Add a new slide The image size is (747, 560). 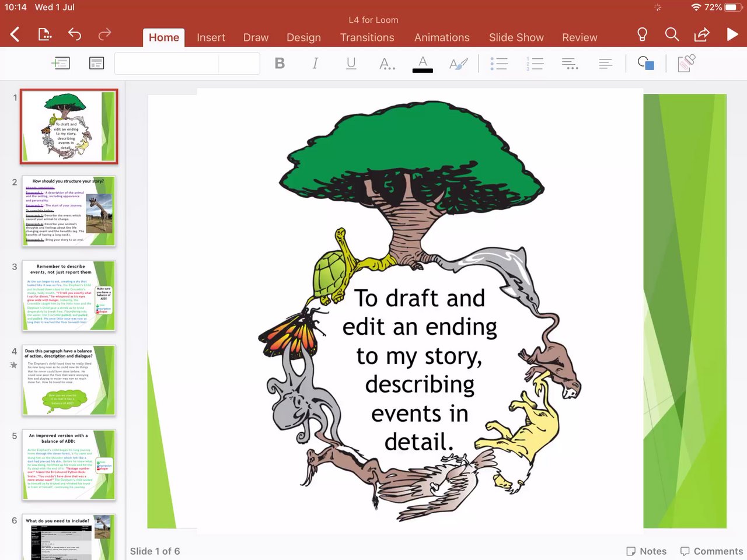(61, 63)
